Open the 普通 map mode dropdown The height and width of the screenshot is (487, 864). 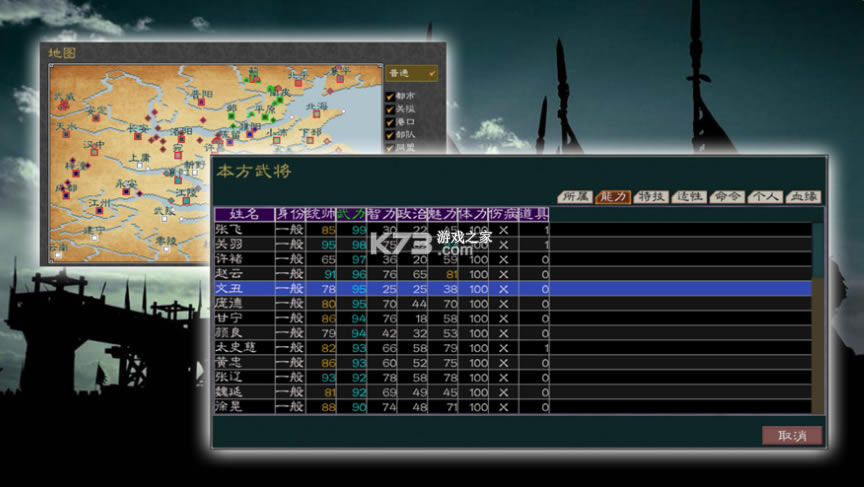(x=412, y=73)
